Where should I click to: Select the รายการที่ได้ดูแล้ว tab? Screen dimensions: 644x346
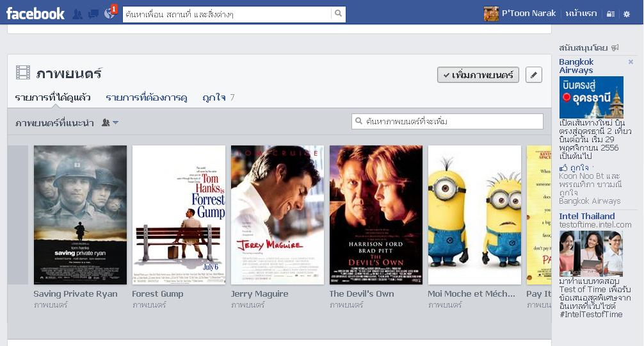click(x=52, y=98)
